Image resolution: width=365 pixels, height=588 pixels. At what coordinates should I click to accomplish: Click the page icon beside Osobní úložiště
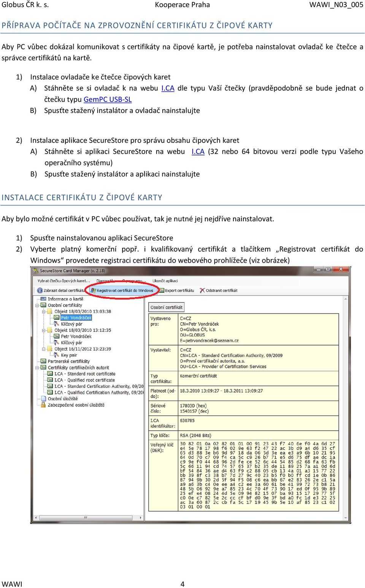point(44,399)
